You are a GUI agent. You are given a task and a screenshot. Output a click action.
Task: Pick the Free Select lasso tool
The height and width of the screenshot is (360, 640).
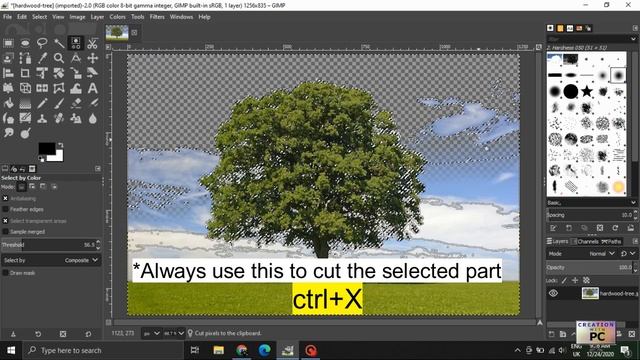click(42, 43)
